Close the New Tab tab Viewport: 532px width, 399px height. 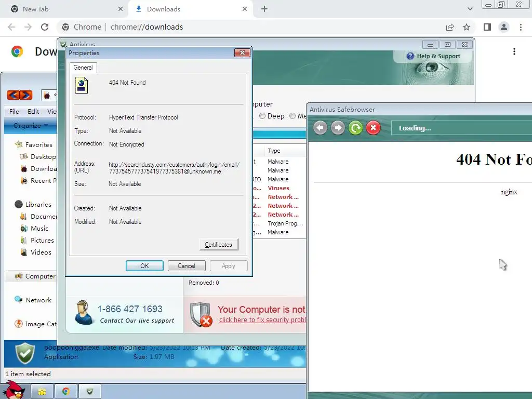[121, 9]
